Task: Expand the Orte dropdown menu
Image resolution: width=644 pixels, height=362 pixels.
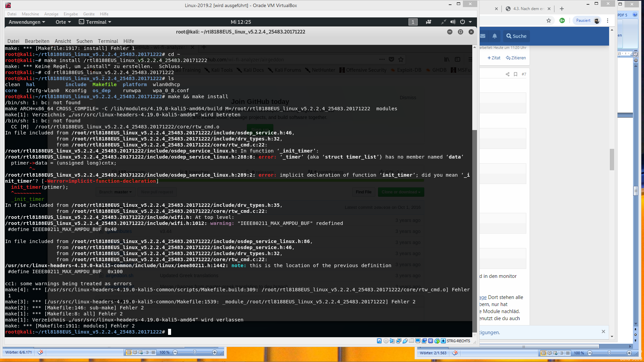Action: 63,22
